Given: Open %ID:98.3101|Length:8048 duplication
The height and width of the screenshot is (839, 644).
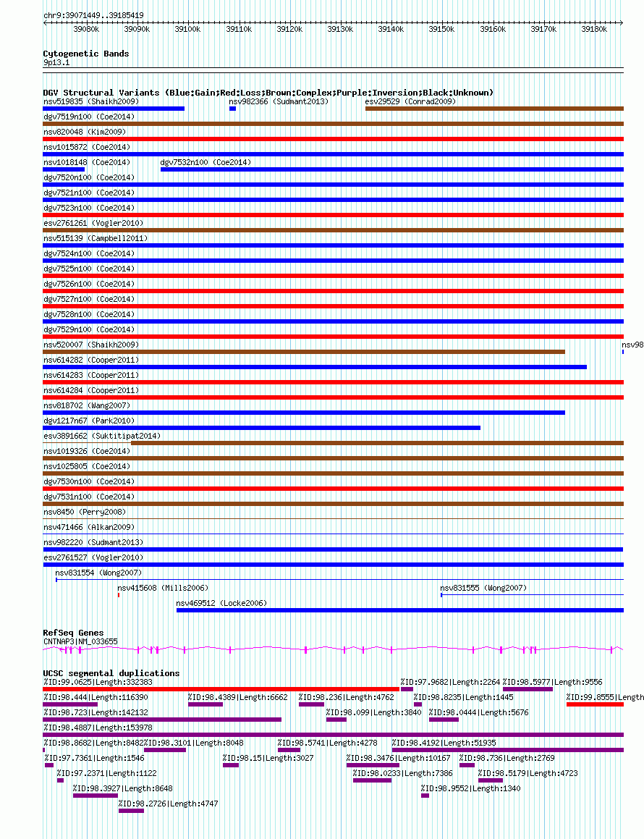Looking at the screenshot, I should click(194, 743).
